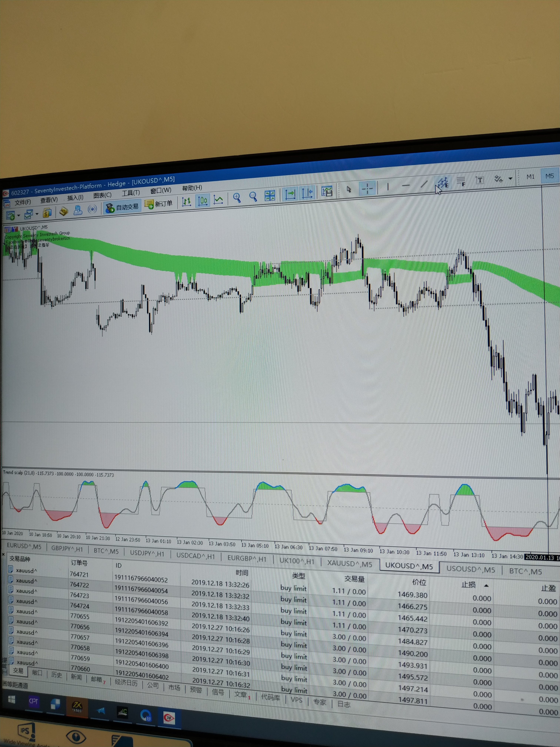Switch chart to candlesticks
The height and width of the screenshot is (747, 560).
tap(203, 201)
